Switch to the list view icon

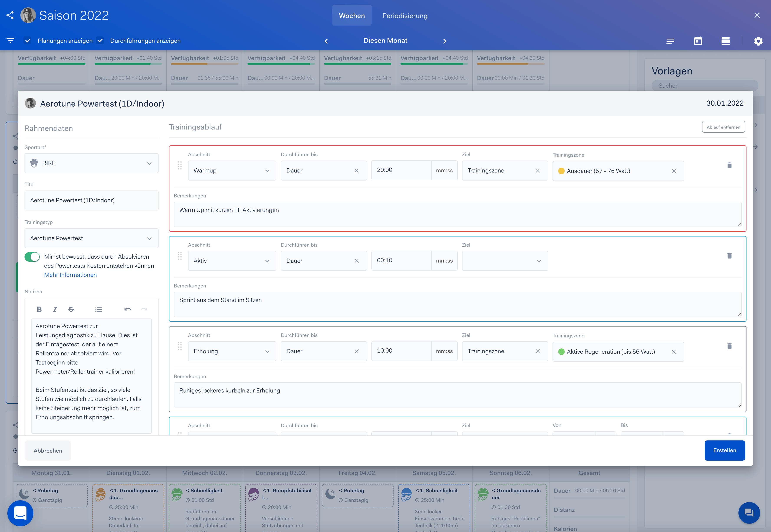coord(670,41)
